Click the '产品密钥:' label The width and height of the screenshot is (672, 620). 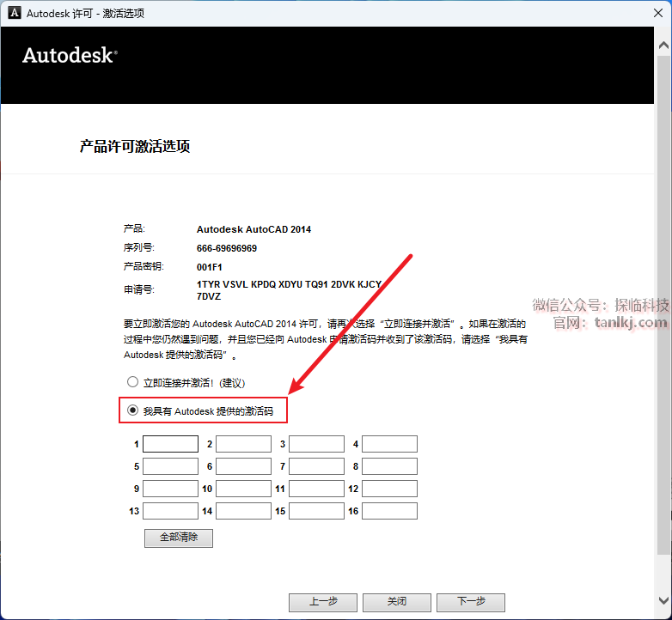pos(144,266)
